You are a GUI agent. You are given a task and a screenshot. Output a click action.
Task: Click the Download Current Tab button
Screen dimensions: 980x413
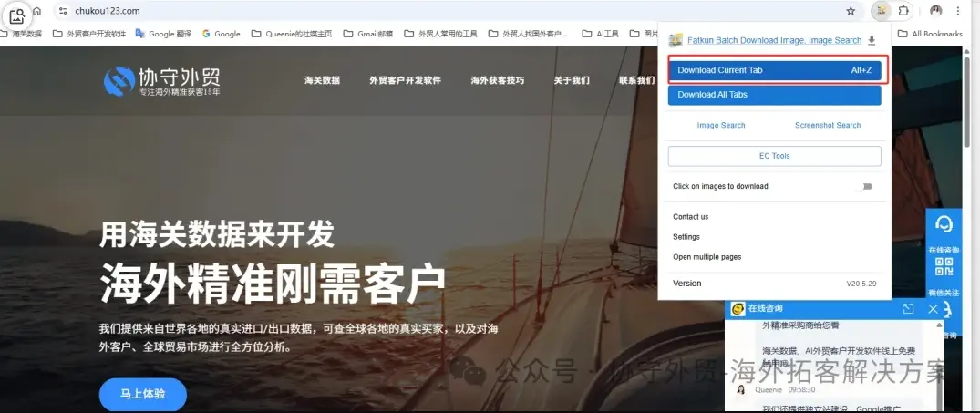pyautogui.click(x=774, y=70)
